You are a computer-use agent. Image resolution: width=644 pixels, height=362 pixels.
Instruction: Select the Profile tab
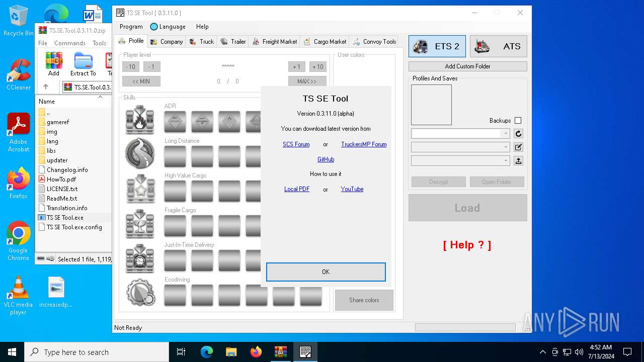tap(131, 41)
